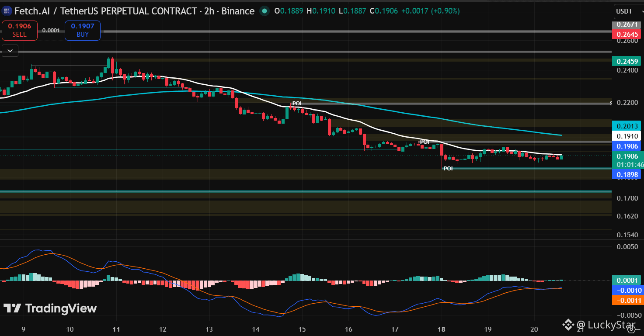Image resolution: width=644 pixels, height=336 pixels.
Task: Click date 13 on the time axis
Action: pyautogui.click(x=209, y=329)
